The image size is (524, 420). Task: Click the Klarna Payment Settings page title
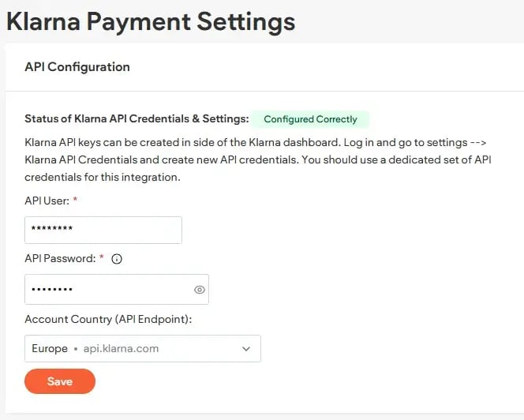151,21
